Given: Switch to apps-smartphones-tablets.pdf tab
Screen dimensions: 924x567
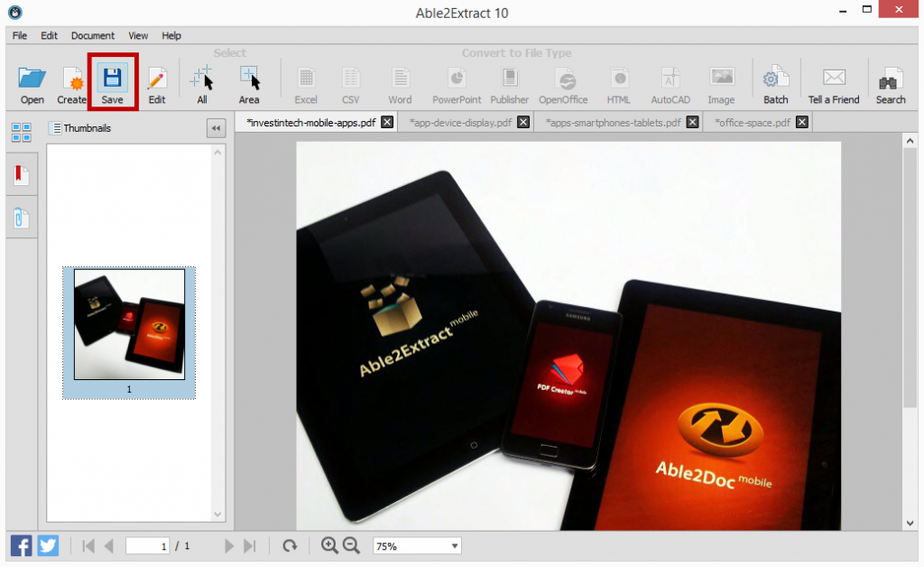Looking at the screenshot, I should coord(613,123).
